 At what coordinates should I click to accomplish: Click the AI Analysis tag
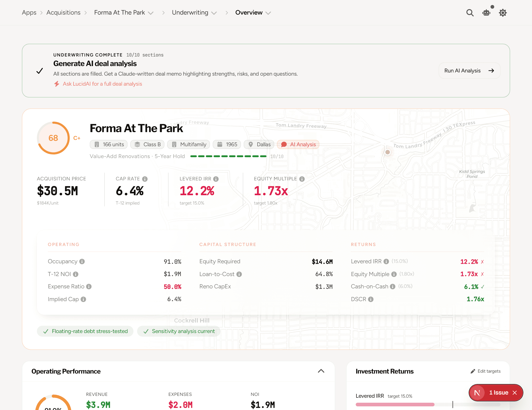tap(298, 144)
